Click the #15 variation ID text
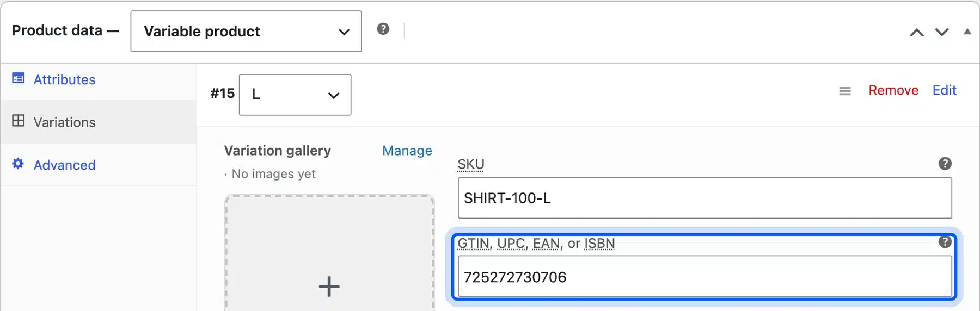The height and width of the screenshot is (311, 980). click(223, 94)
